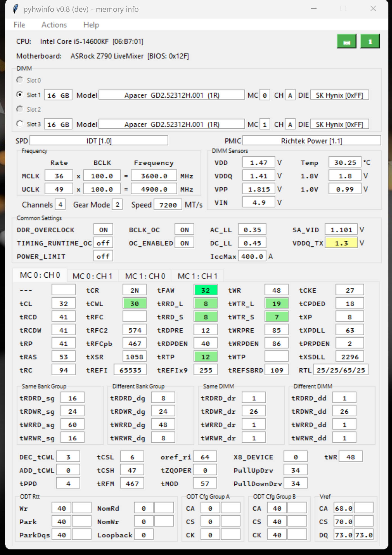Click the MCLK Rate value 36
This screenshot has height=555, width=392.
coord(59,176)
